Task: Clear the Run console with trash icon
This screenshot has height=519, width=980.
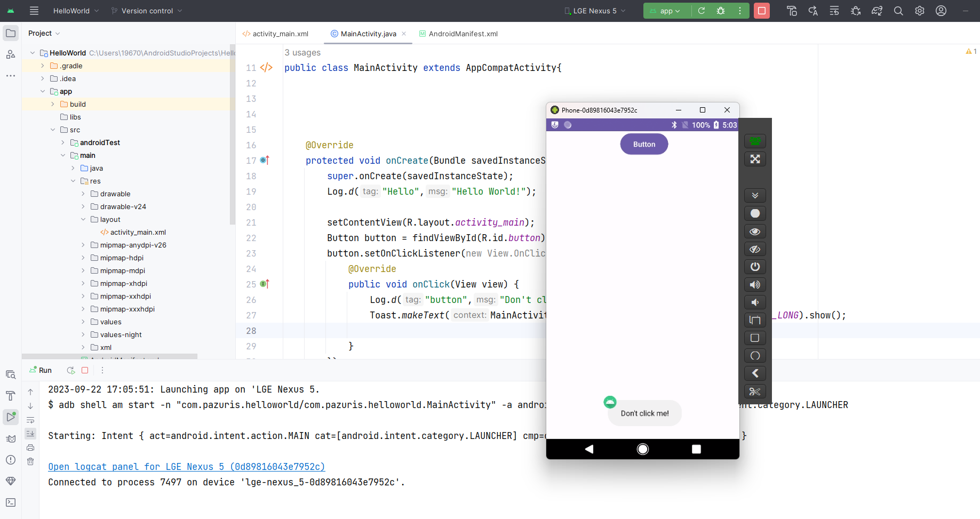Action: point(30,461)
